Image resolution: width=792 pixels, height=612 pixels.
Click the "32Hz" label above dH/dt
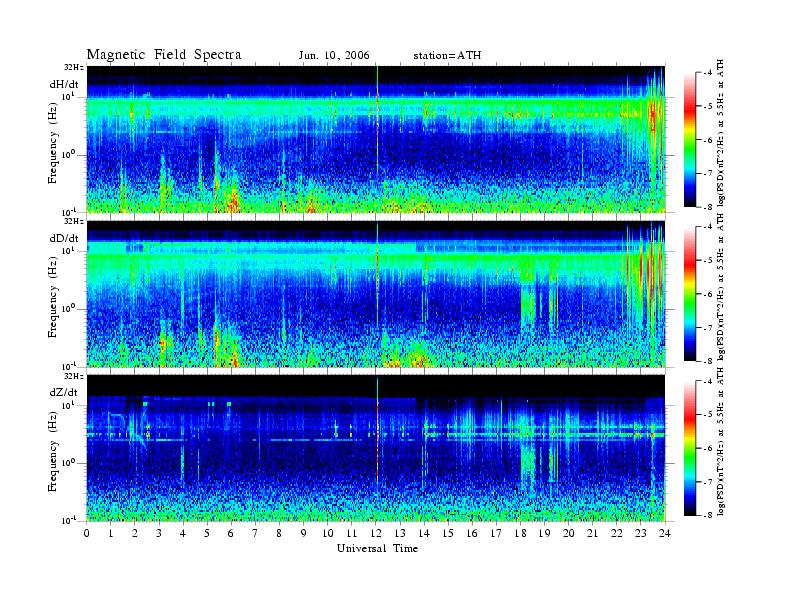click(73, 68)
